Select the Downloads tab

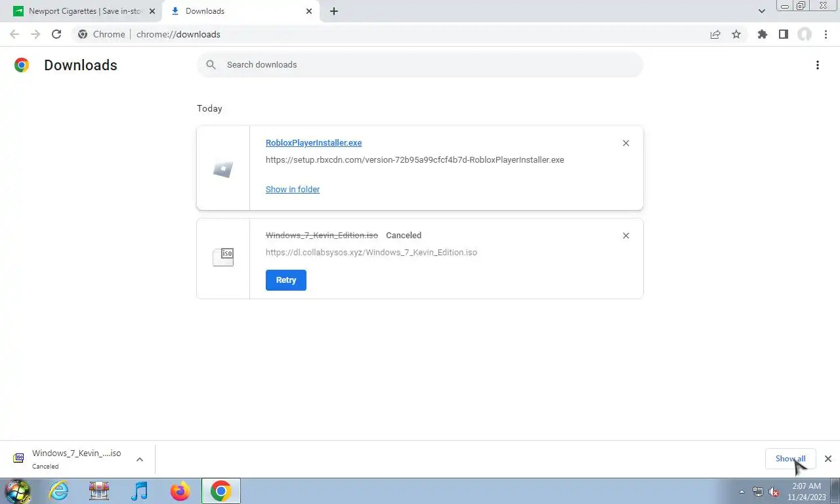tap(241, 11)
